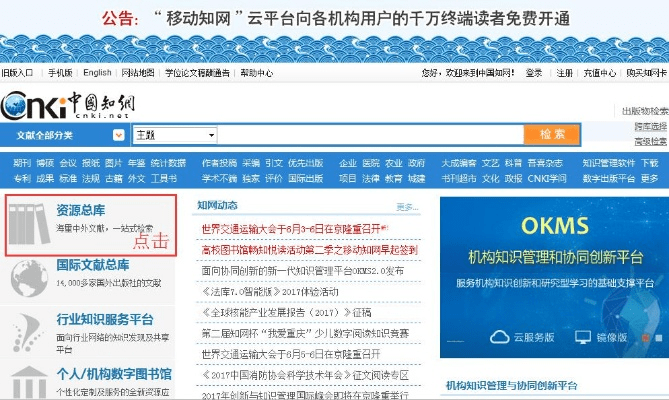Click the 学术不端 link
Screen dimensions: 669x400
[219, 178]
